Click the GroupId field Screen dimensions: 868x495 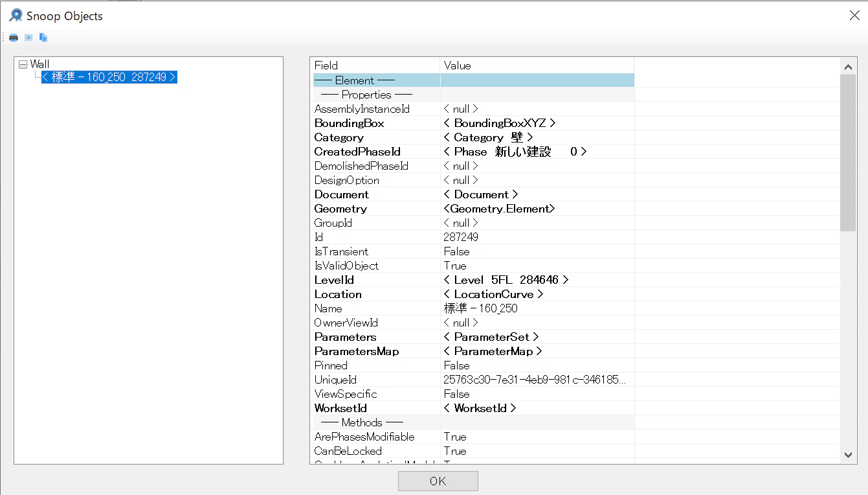click(x=333, y=223)
